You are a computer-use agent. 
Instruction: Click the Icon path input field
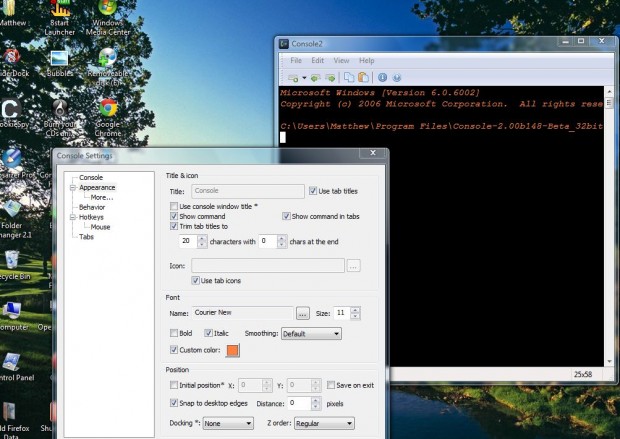(x=268, y=266)
